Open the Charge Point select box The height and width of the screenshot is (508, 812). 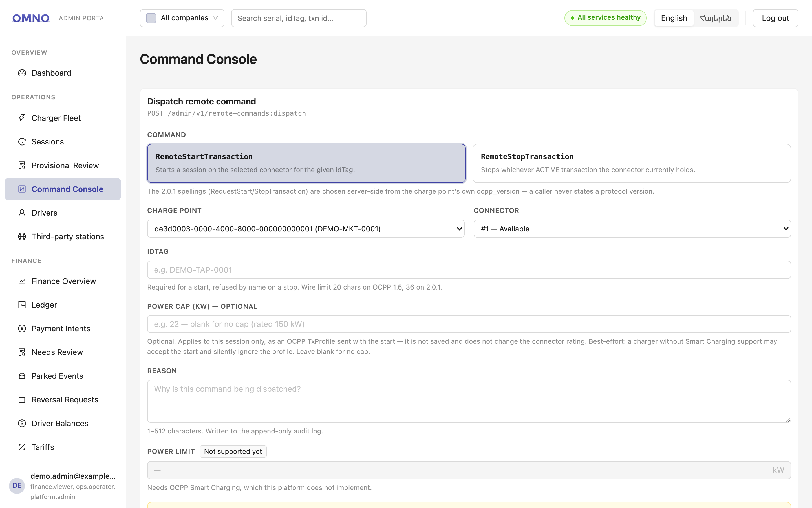pos(306,229)
